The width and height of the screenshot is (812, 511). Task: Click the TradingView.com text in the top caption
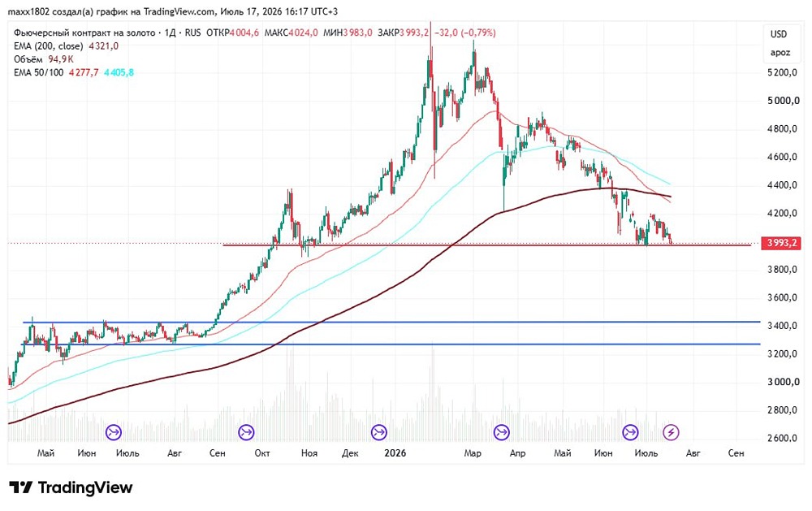click(179, 11)
